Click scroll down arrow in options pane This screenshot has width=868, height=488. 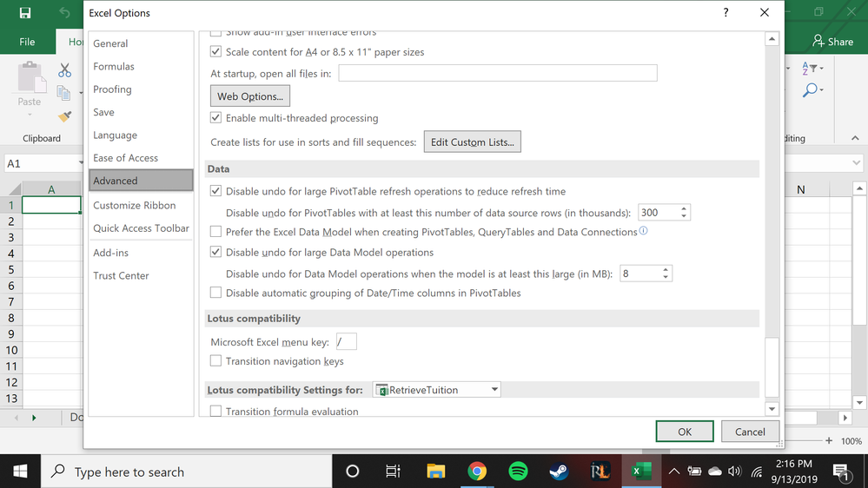(x=772, y=409)
